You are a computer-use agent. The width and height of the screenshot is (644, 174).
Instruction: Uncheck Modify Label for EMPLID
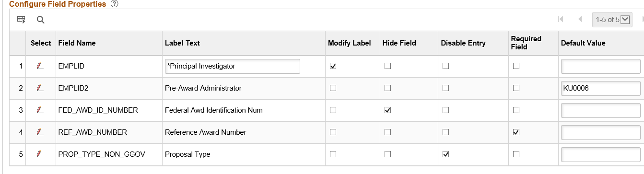click(333, 66)
